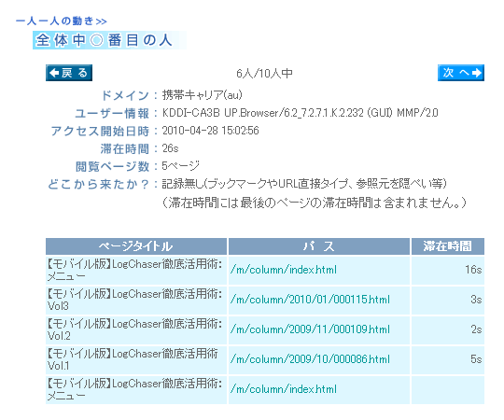Click the アクセス開始日時 label
This screenshot has height=420, width=504.
click(x=100, y=131)
